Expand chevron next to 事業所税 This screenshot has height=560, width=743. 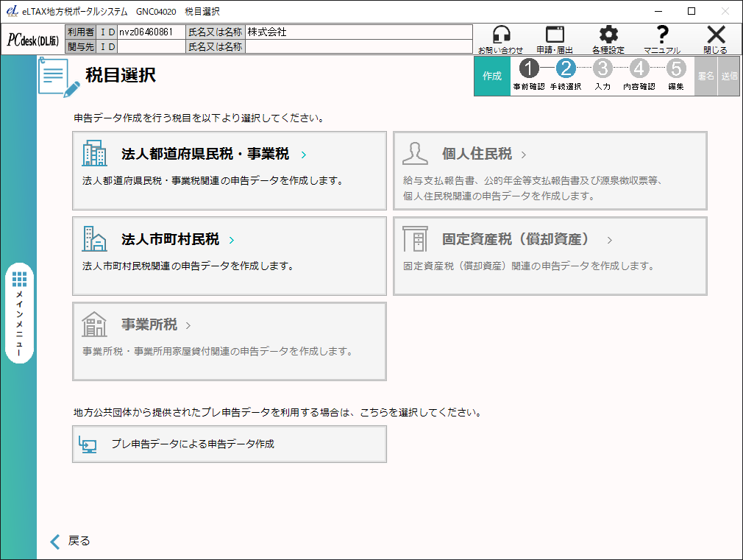[188, 325]
